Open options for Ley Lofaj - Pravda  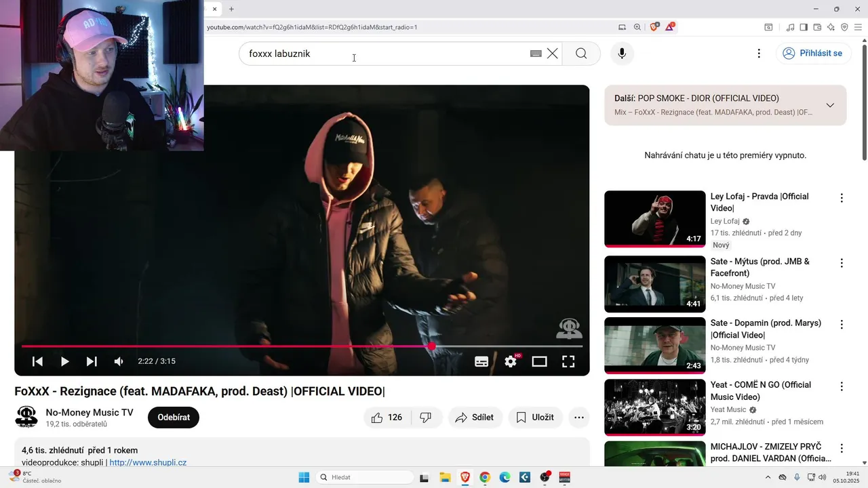[x=842, y=198]
